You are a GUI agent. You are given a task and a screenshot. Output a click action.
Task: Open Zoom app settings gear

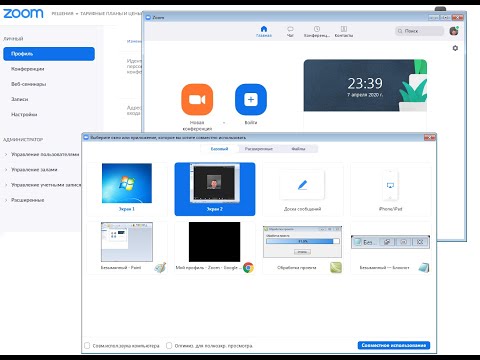point(455,48)
